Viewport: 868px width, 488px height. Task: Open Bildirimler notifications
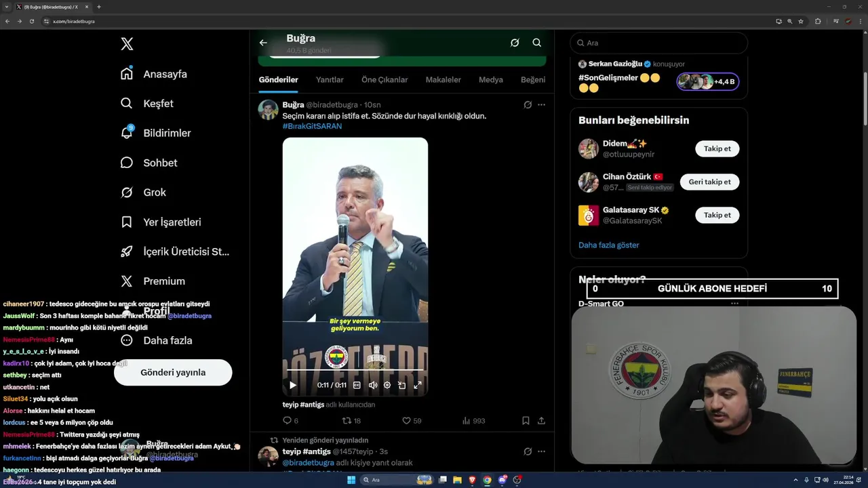155,133
